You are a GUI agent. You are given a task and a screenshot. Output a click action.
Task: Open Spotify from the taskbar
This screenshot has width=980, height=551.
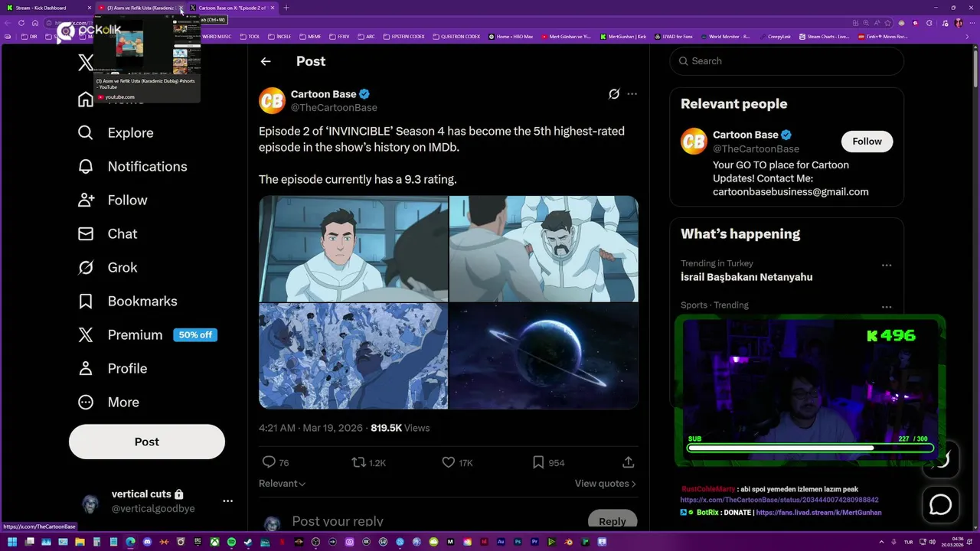(231, 542)
